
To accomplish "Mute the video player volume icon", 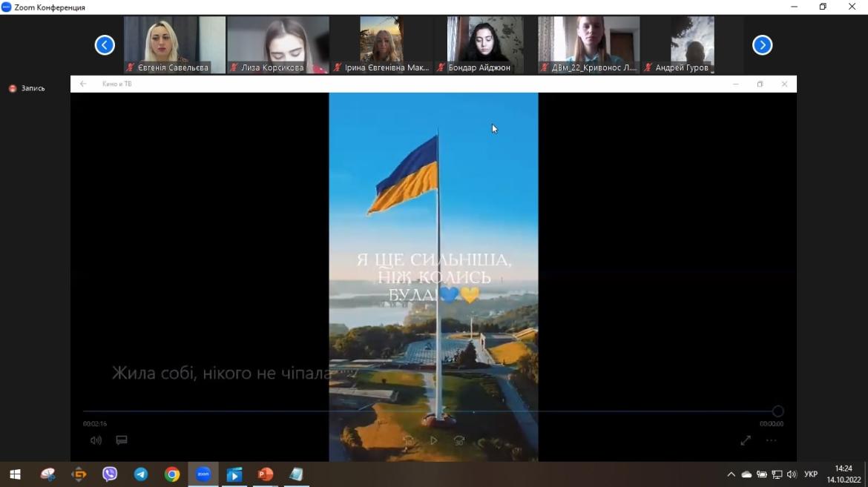I will [x=96, y=440].
